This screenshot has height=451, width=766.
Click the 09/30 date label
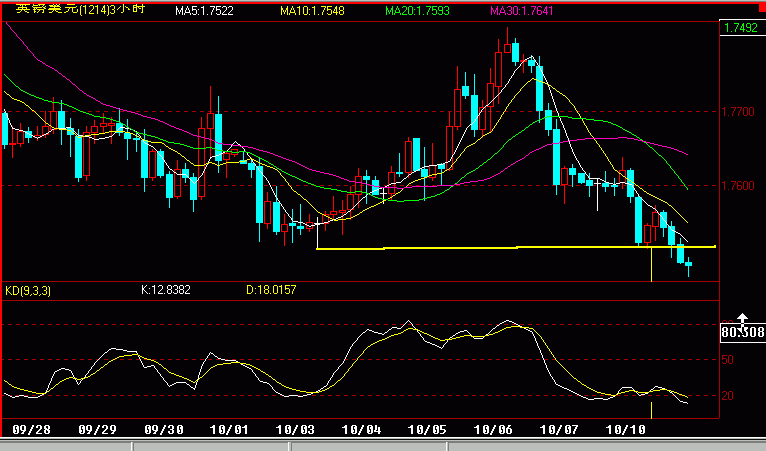pos(164,430)
